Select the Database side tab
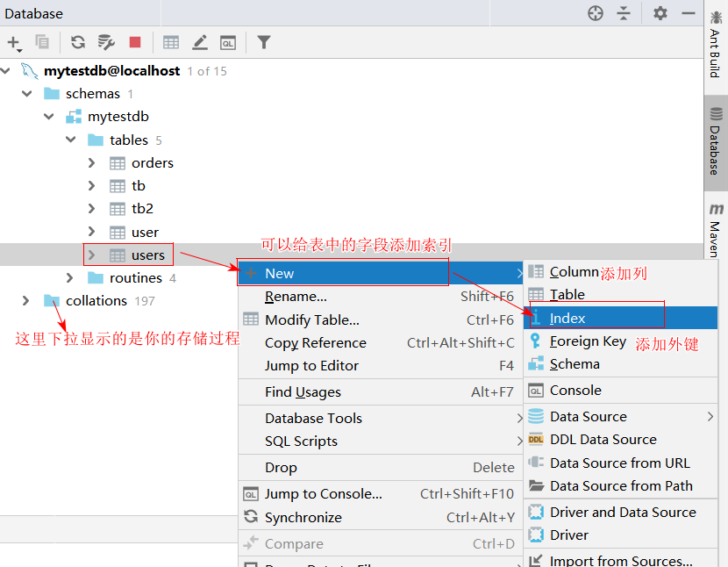 (x=716, y=142)
